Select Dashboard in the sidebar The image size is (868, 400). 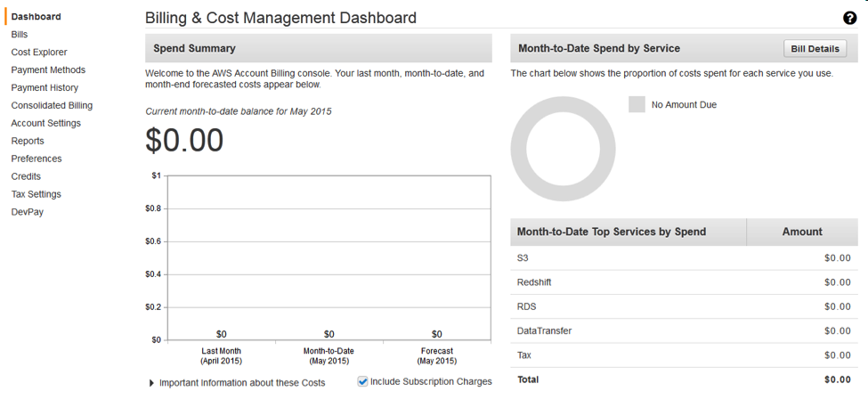(36, 17)
